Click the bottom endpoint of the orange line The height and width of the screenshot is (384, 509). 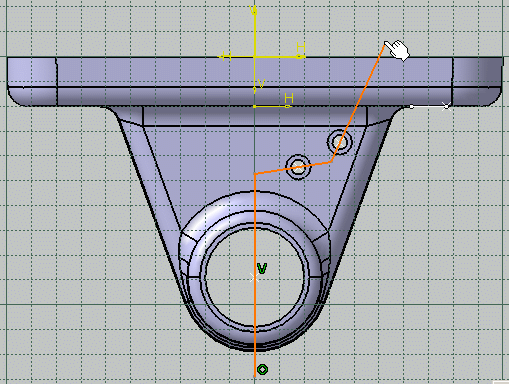[255, 377]
